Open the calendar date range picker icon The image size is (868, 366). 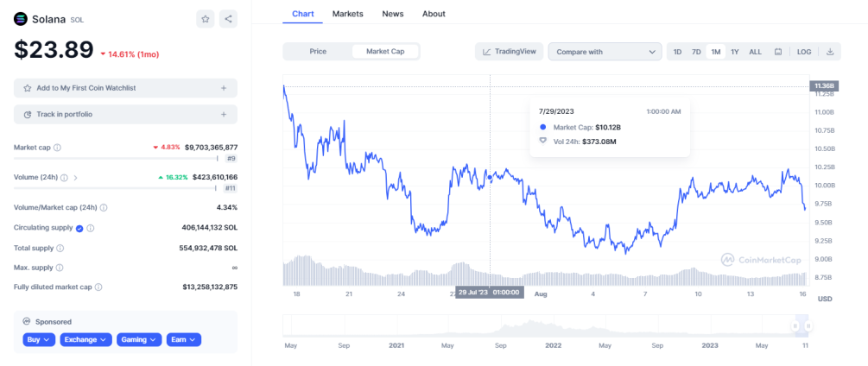(x=778, y=52)
